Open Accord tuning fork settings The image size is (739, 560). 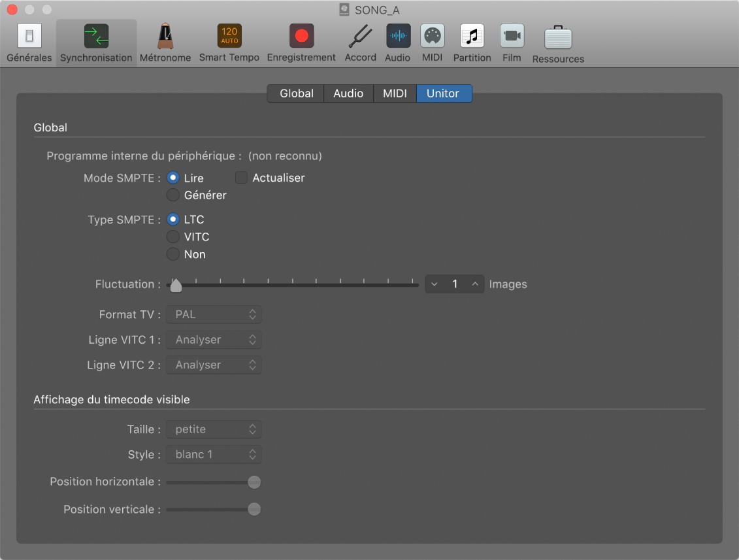361,43
